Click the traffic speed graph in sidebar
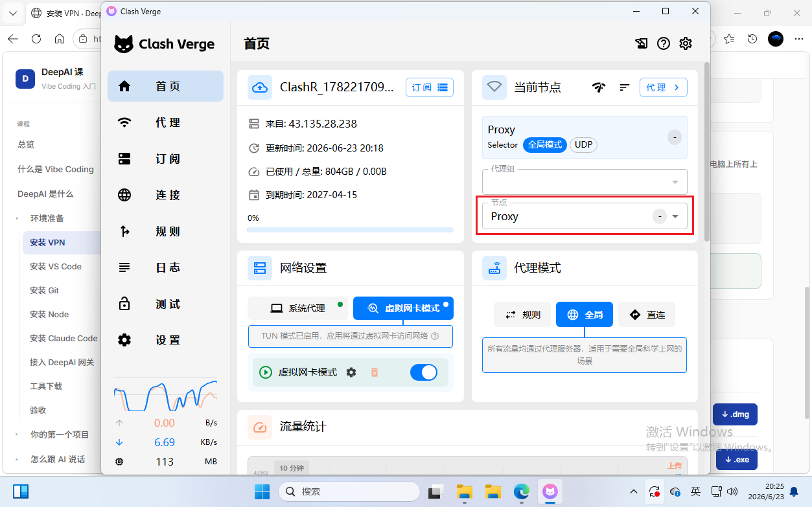Viewport: 812px width, 507px height. pos(165,396)
